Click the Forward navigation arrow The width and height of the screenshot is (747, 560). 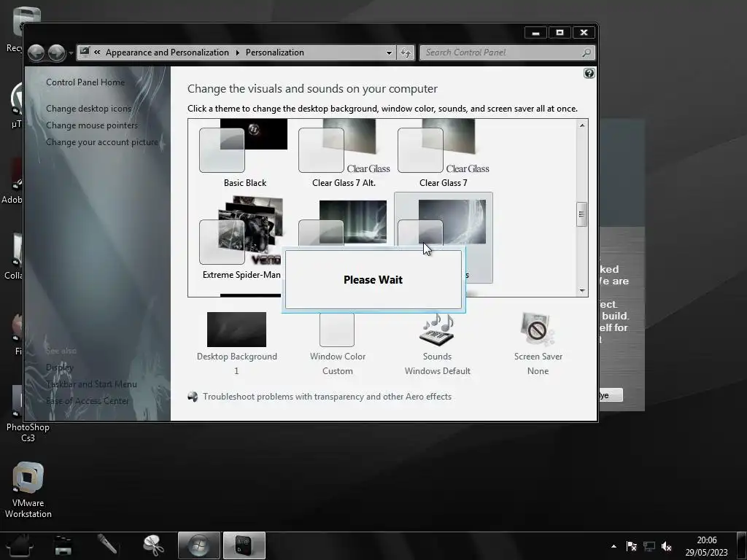(x=56, y=52)
